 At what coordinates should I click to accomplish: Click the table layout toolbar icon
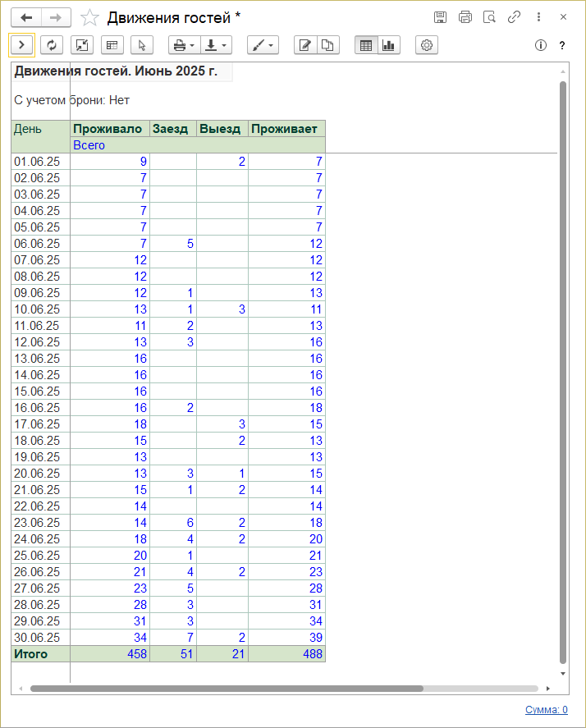[112, 45]
